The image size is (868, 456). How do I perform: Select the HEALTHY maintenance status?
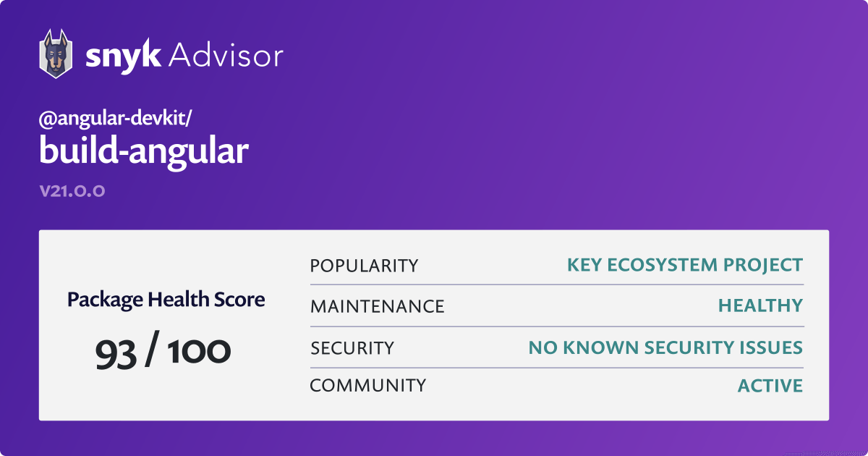tap(760, 307)
